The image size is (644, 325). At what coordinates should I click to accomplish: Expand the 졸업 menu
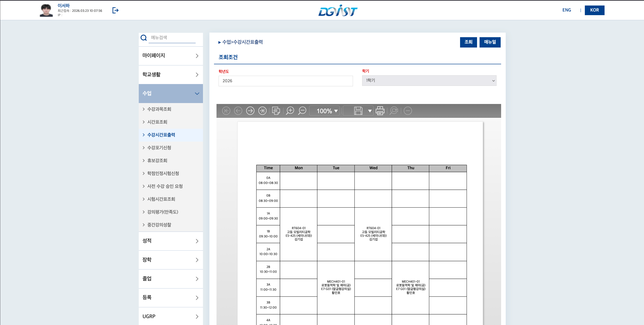[171, 279]
